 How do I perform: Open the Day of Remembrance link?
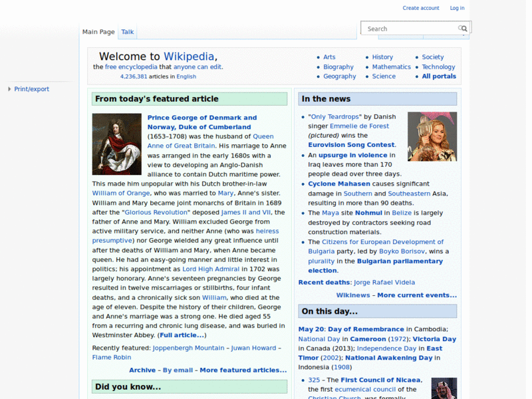tap(366, 329)
